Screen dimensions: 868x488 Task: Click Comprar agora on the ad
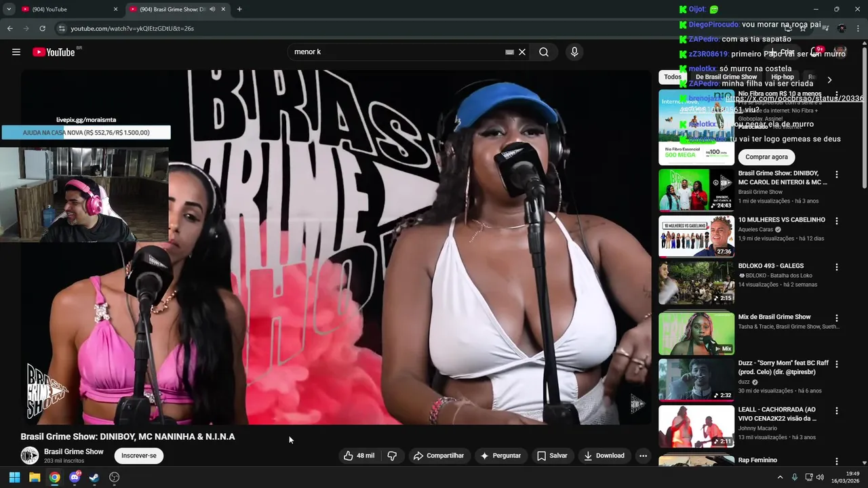[766, 157]
